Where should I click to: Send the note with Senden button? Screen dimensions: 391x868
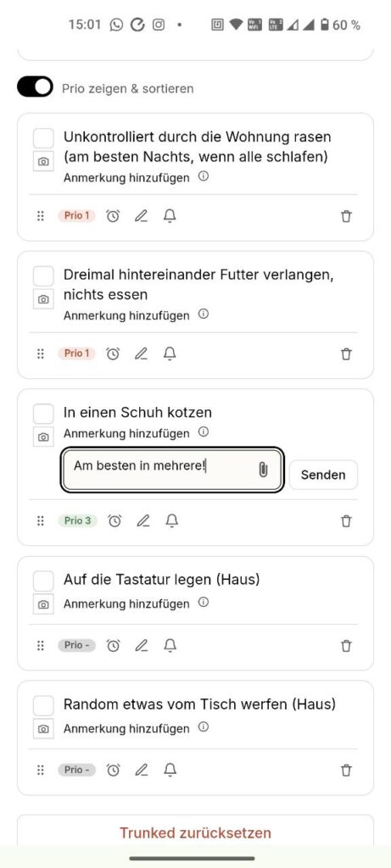pos(323,475)
